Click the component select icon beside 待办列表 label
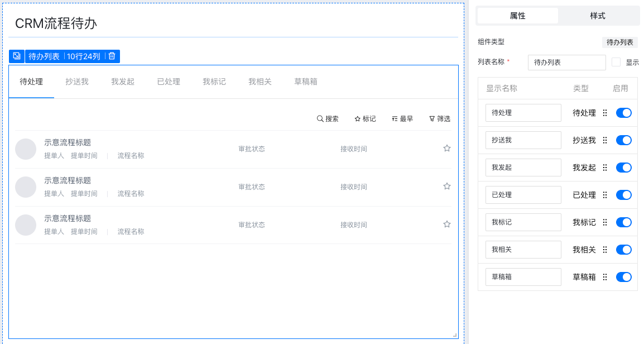Screen dimensions: 644x344 click(17, 56)
